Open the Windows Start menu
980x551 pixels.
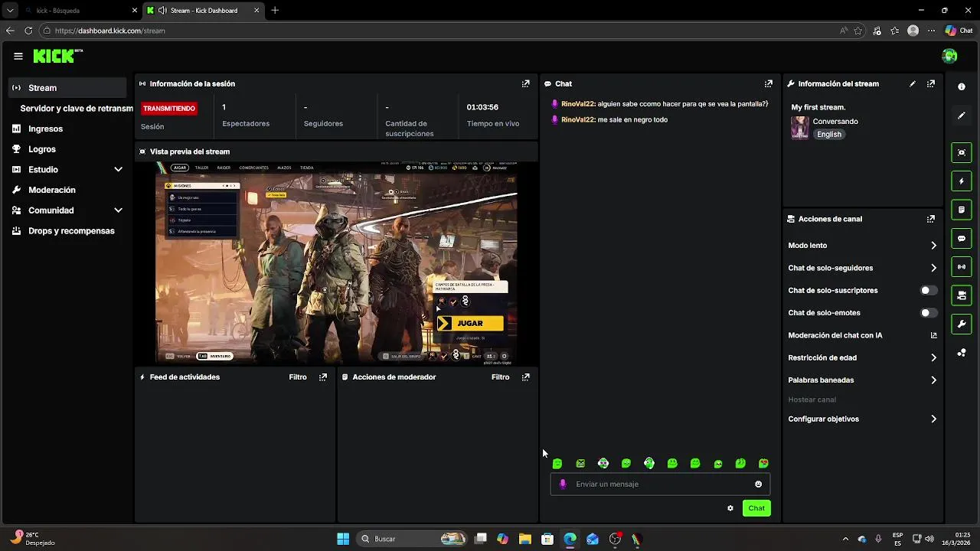[343, 539]
